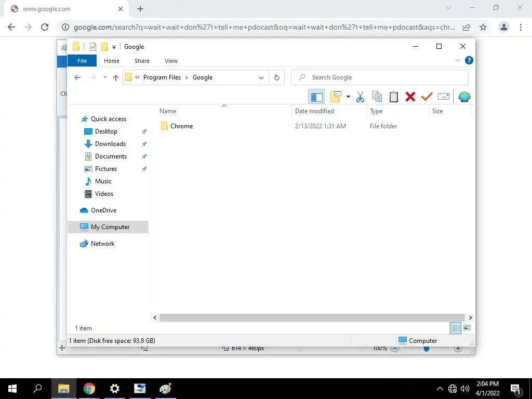532x399 pixels.
Task: Toggle the preview pane layout icon
Action: click(x=316, y=97)
